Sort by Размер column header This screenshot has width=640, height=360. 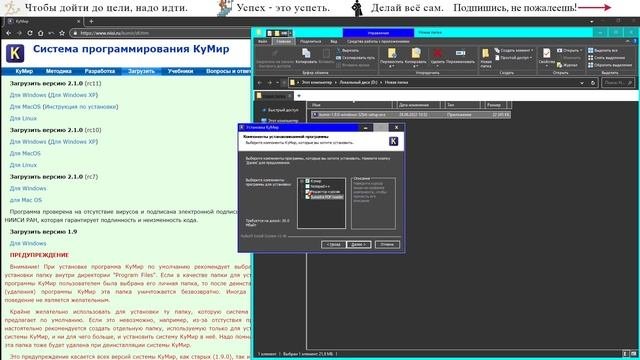[495, 105]
